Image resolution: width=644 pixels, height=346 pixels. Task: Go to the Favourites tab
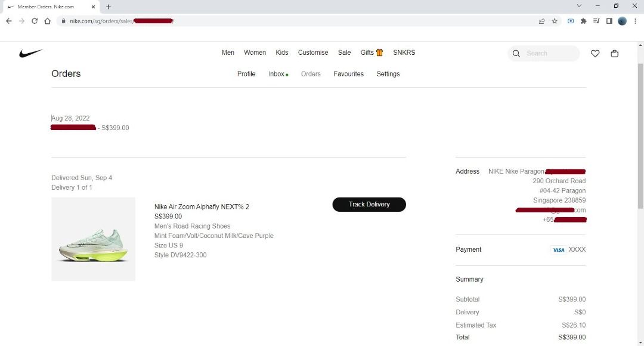pos(349,74)
